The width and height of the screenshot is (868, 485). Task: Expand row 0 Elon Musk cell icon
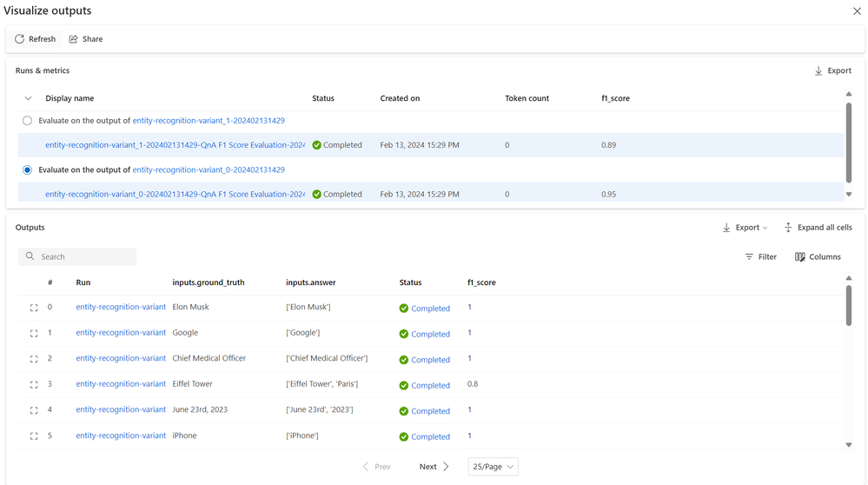[34, 308]
